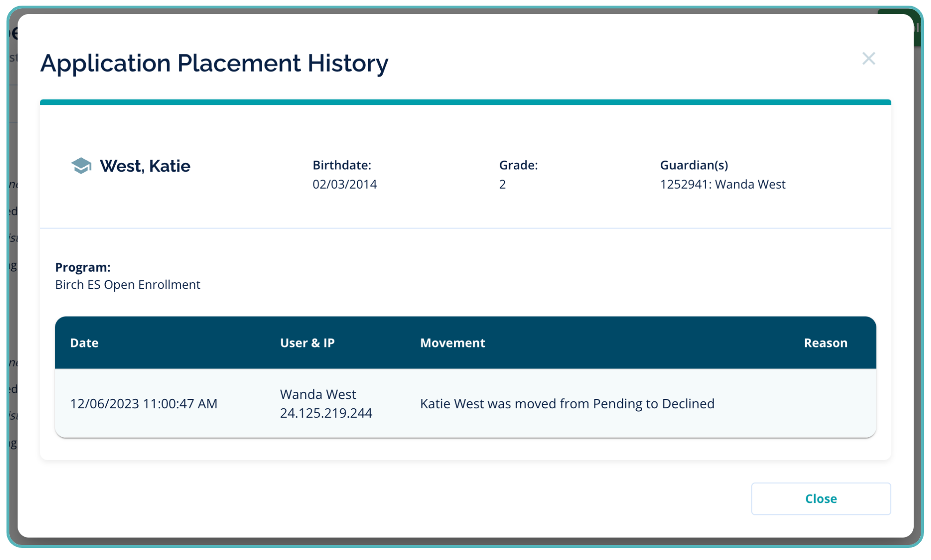Viewport: 931px width, 560px height.
Task: Click the Date column header
Action: 84,343
